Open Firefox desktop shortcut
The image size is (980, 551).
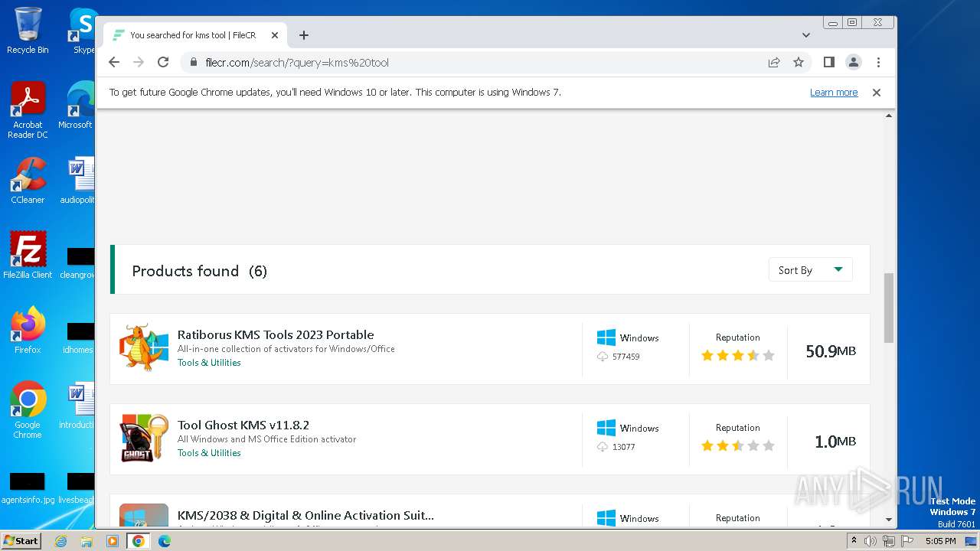pyautogui.click(x=28, y=331)
